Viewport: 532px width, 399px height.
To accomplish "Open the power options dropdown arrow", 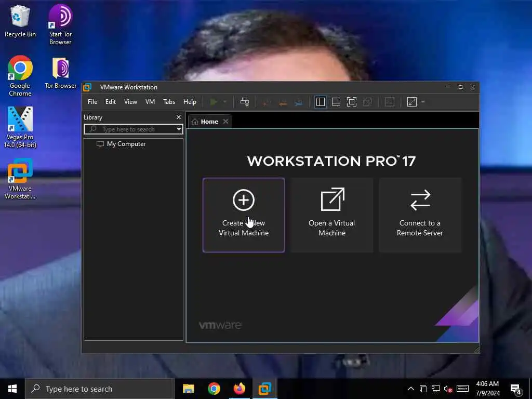I will click(x=224, y=102).
